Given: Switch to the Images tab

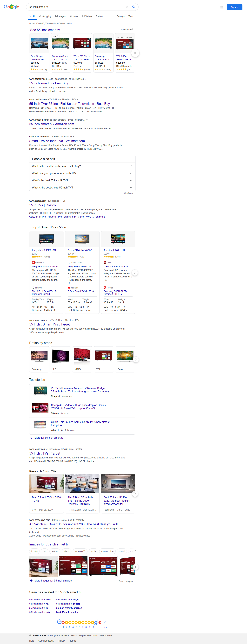Looking at the screenshot, I should (60, 16).
